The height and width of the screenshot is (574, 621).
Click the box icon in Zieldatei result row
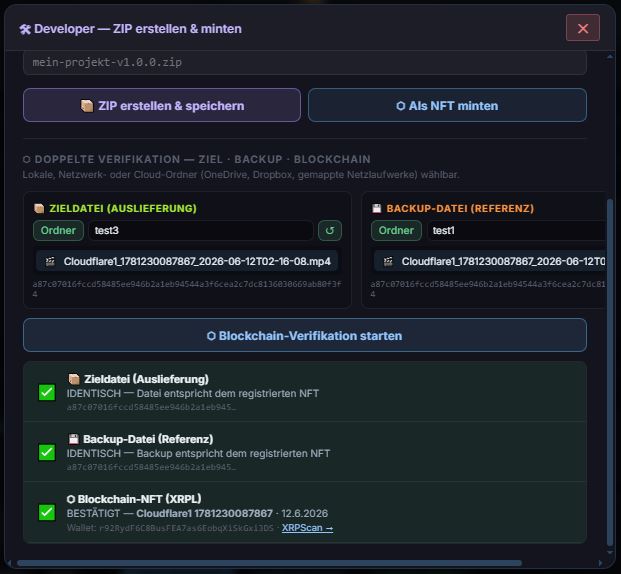[74, 379]
